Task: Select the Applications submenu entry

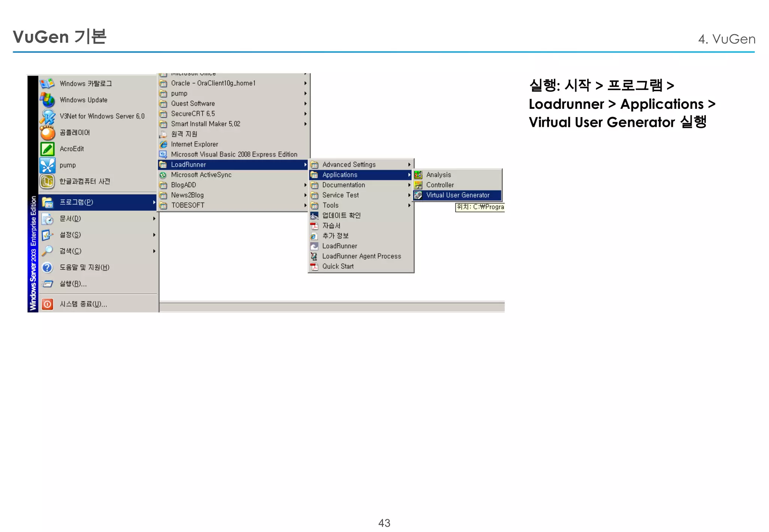Action: pyautogui.click(x=361, y=175)
